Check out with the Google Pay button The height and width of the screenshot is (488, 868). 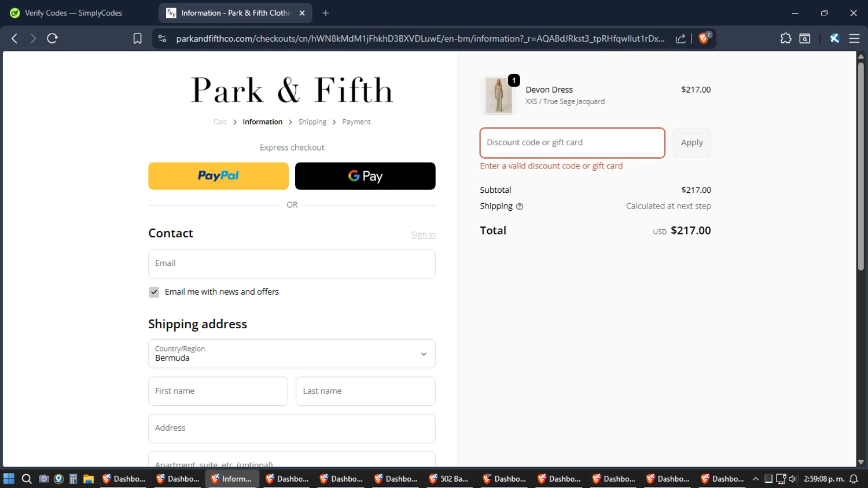pyautogui.click(x=365, y=176)
